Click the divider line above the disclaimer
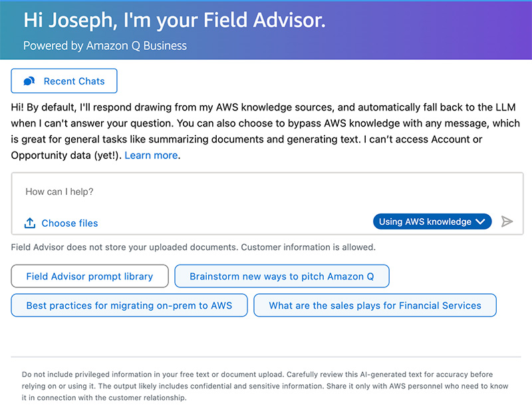This screenshot has height=413, width=532. coord(266,357)
